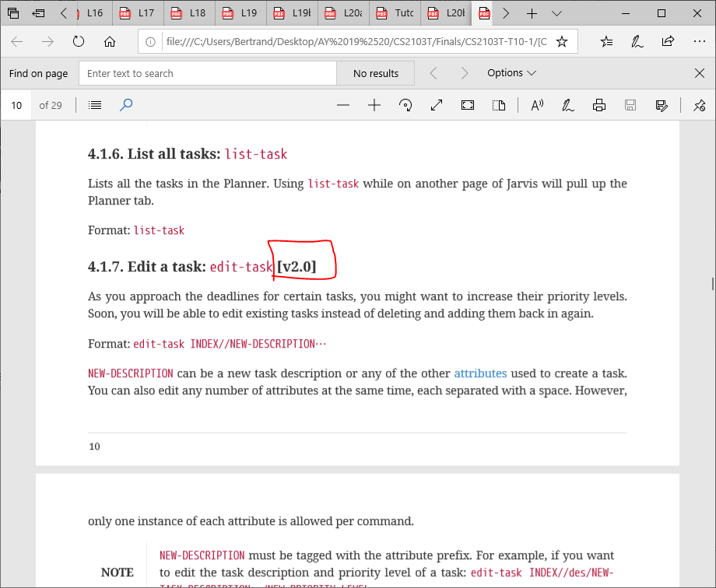Viewport: 716px width, 588px height.
Task: Click the find on page search field
Action: pyautogui.click(x=208, y=73)
